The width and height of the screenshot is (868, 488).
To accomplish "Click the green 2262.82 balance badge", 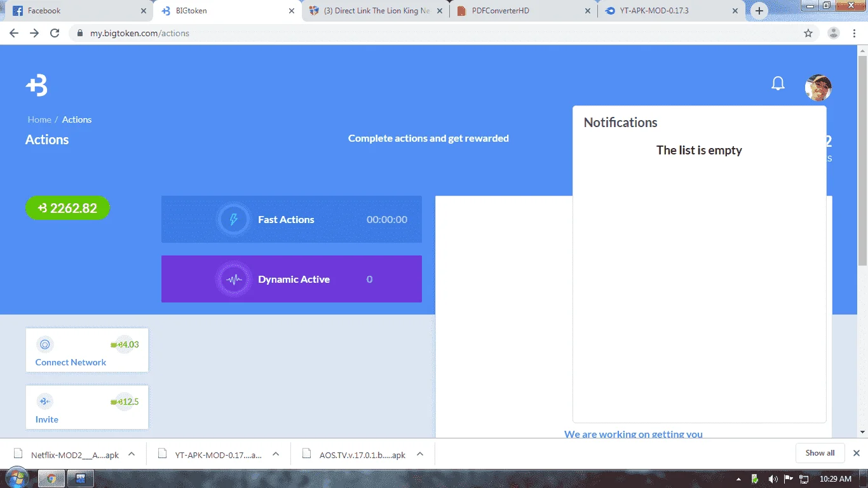I will (x=67, y=208).
